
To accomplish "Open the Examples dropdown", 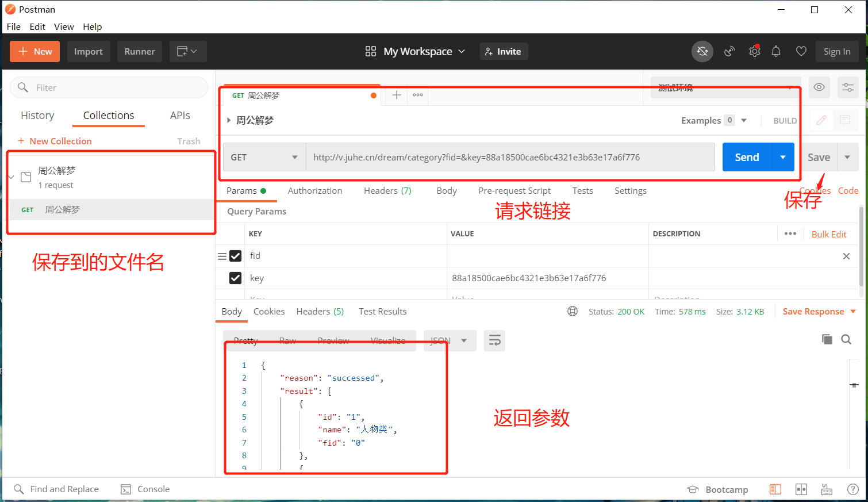I will click(714, 120).
